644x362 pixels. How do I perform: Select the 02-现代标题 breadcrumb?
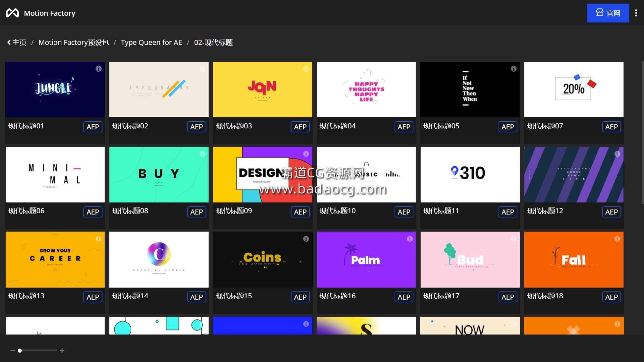point(213,43)
